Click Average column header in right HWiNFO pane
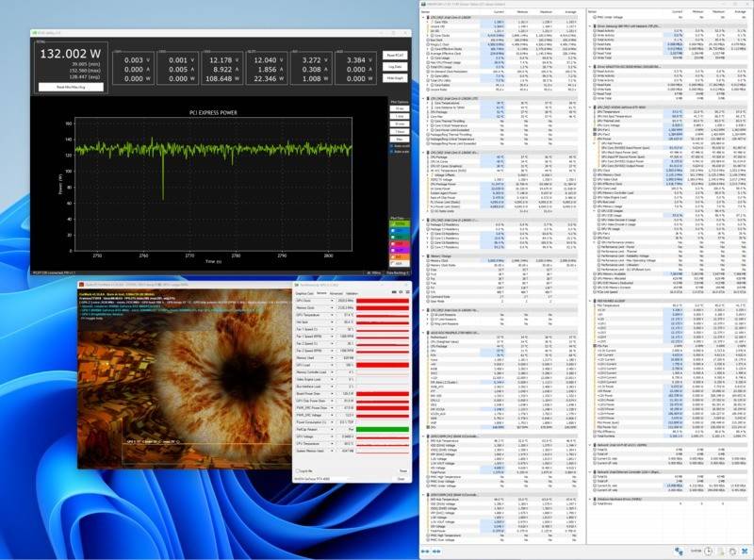This screenshot has width=754, height=560. (x=741, y=11)
